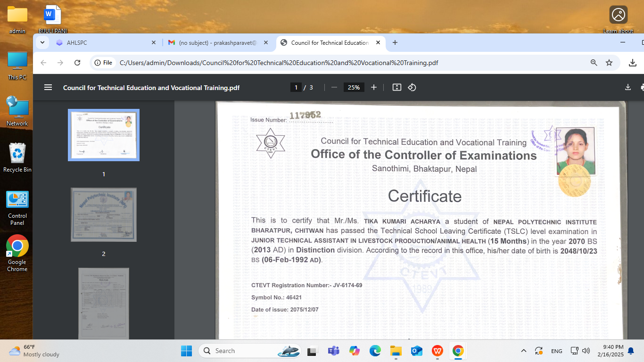Screen dimensions: 644x362
Task: Open WPS Office from taskbar
Action: click(438, 351)
